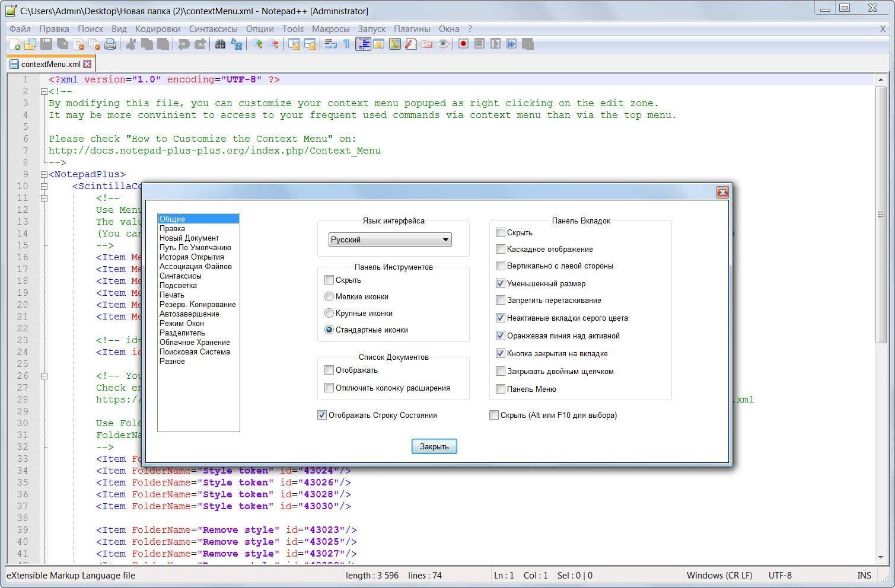Click the Open file folder icon

30,44
